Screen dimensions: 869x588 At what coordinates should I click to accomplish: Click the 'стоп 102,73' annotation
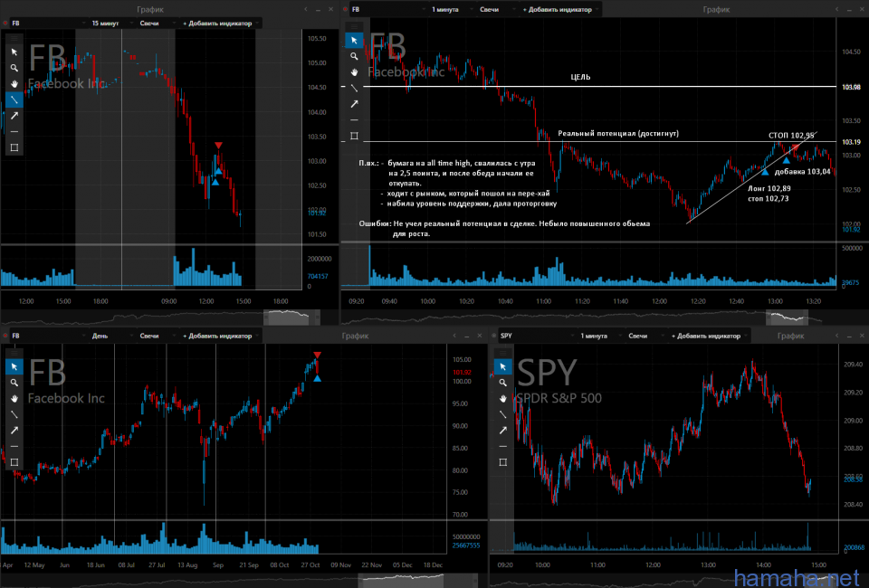tap(769, 198)
